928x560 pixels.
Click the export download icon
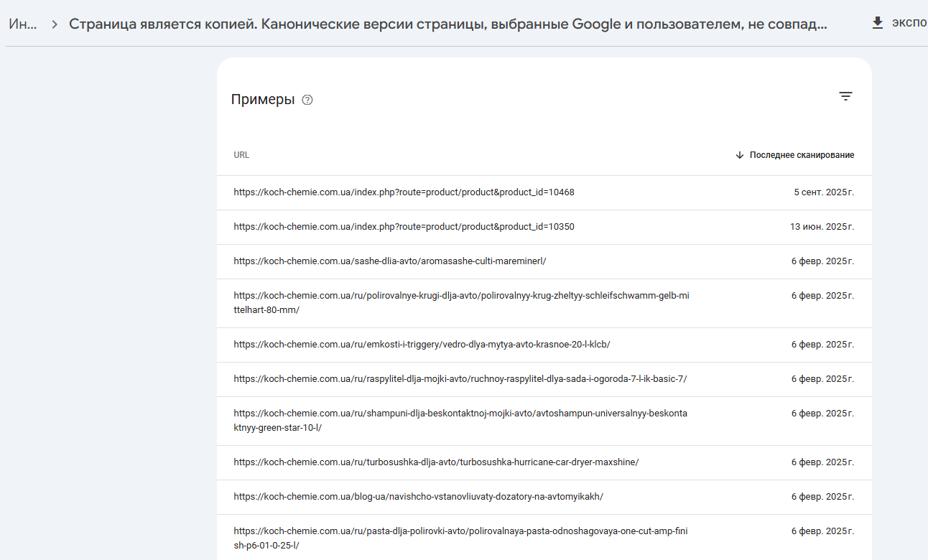pos(877,23)
